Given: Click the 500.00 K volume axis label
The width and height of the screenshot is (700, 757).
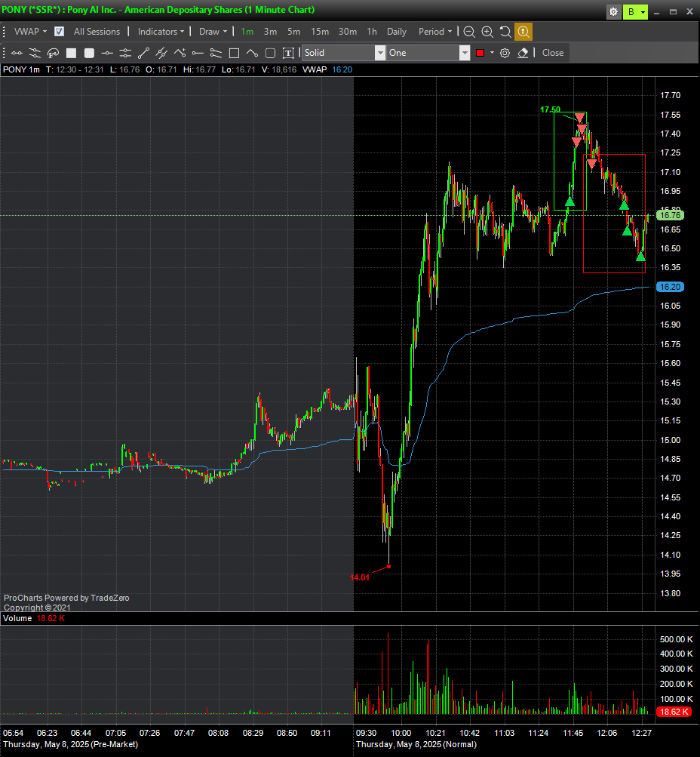Looking at the screenshot, I should pyautogui.click(x=676, y=639).
